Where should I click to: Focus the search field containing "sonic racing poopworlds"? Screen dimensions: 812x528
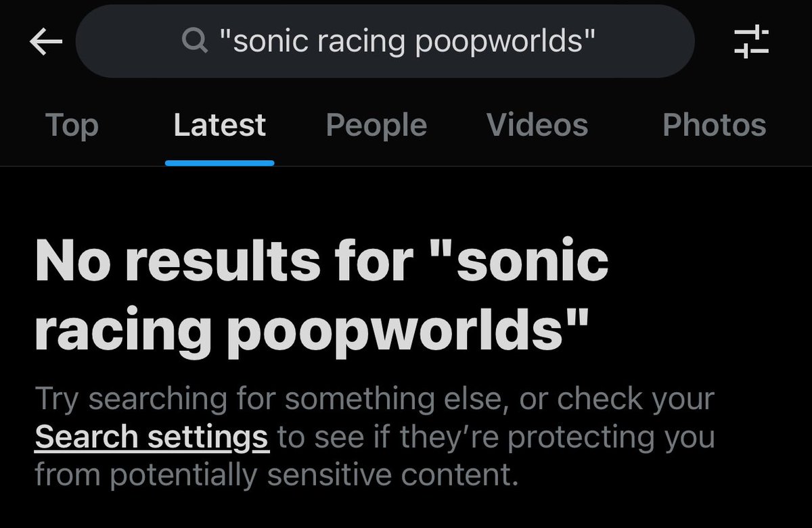(385, 41)
